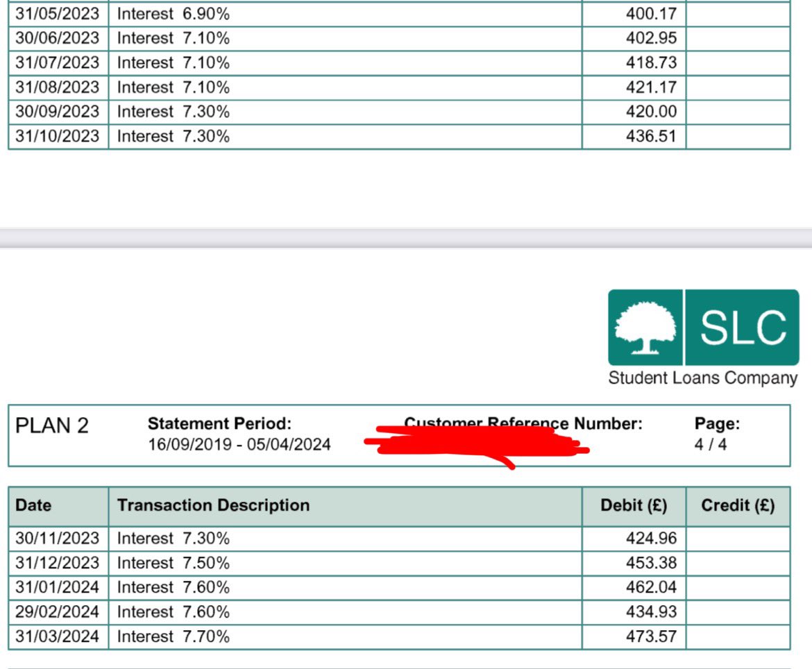Select debit amount 434.93
This screenshot has width=812, height=669.
tap(652, 611)
